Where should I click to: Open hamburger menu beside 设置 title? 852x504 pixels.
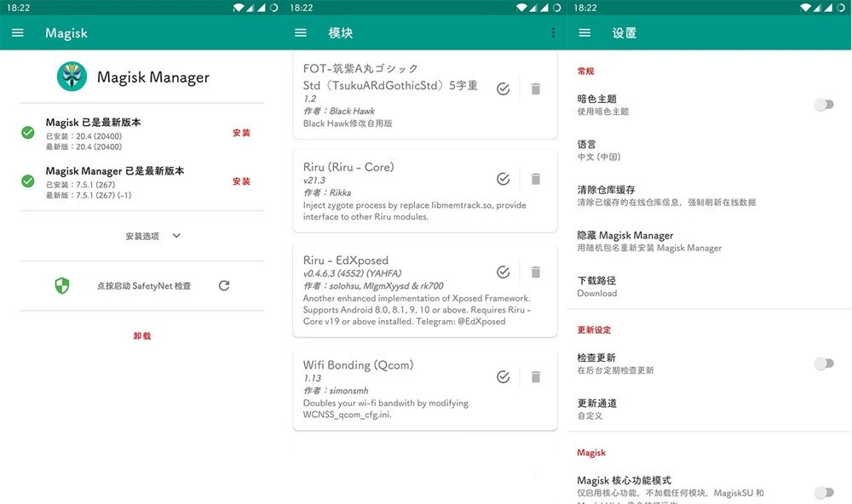click(x=584, y=33)
